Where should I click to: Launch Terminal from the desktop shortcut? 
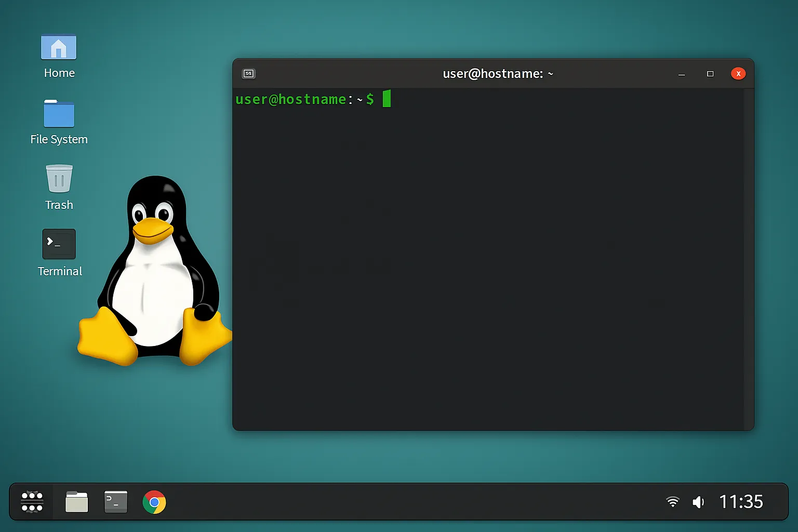click(58, 244)
